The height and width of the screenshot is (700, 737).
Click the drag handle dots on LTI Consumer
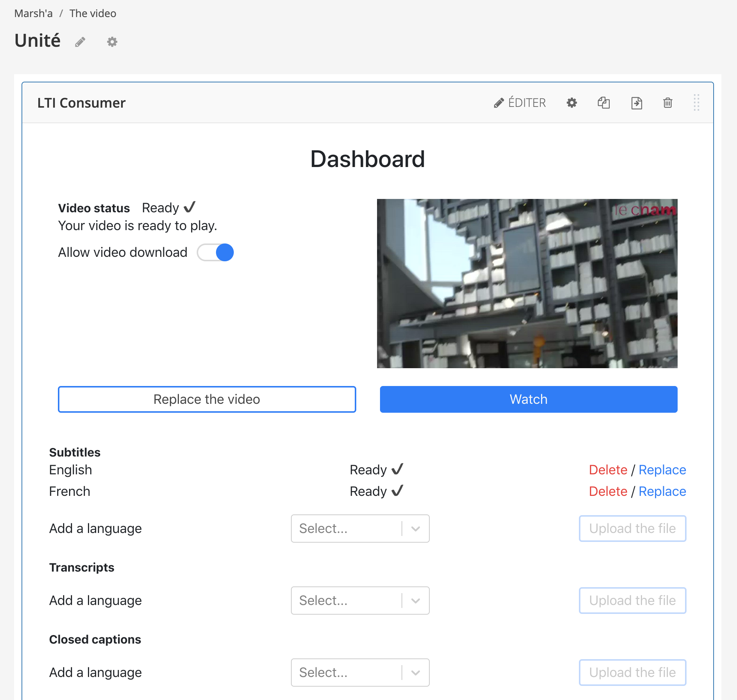click(x=696, y=102)
